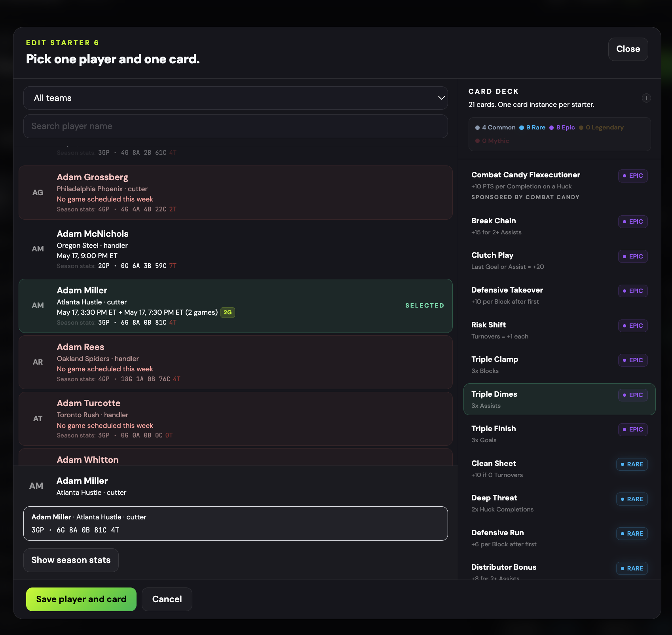Click the selected Triple Dimes card
The height and width of the screenshot is (635, 672).
pos(559,399)
